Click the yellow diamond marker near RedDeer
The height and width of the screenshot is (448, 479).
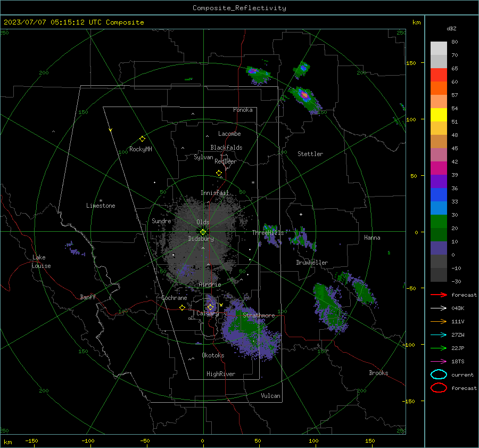(219, 173)
